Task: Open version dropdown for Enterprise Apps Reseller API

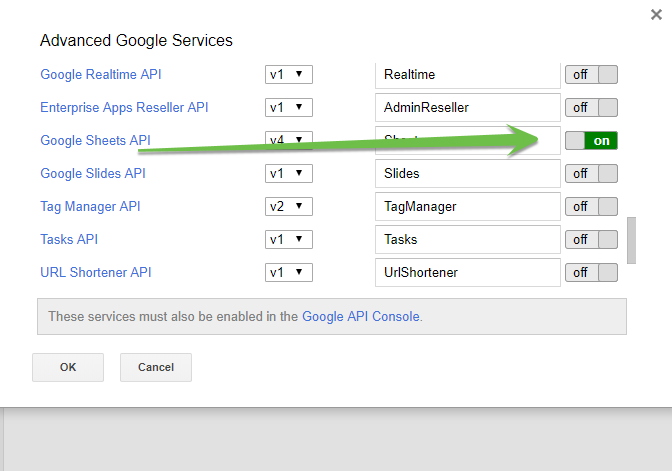Action: 288,108
